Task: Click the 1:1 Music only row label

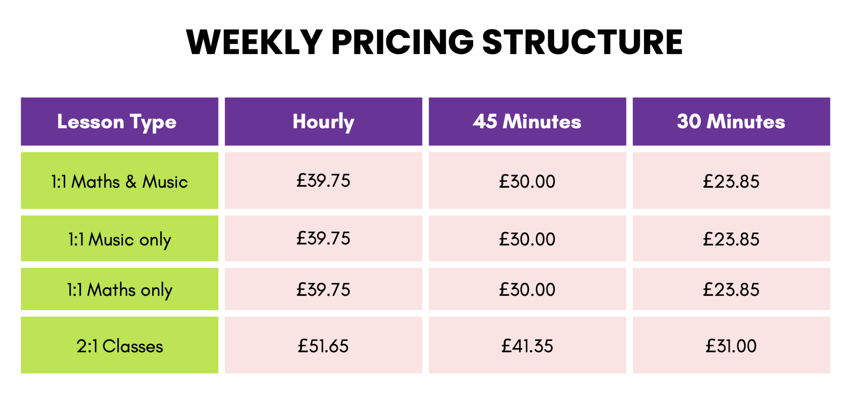Action: 119,239
